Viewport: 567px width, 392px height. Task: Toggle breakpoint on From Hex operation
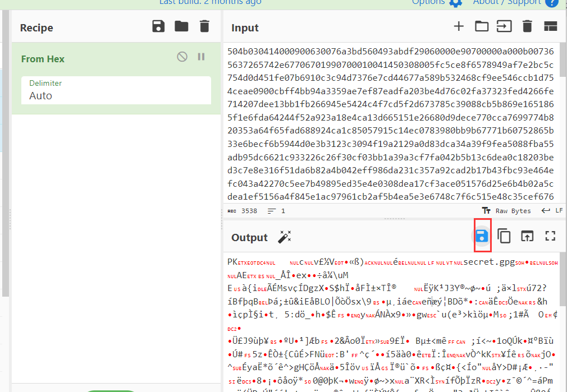coord(201,57)
